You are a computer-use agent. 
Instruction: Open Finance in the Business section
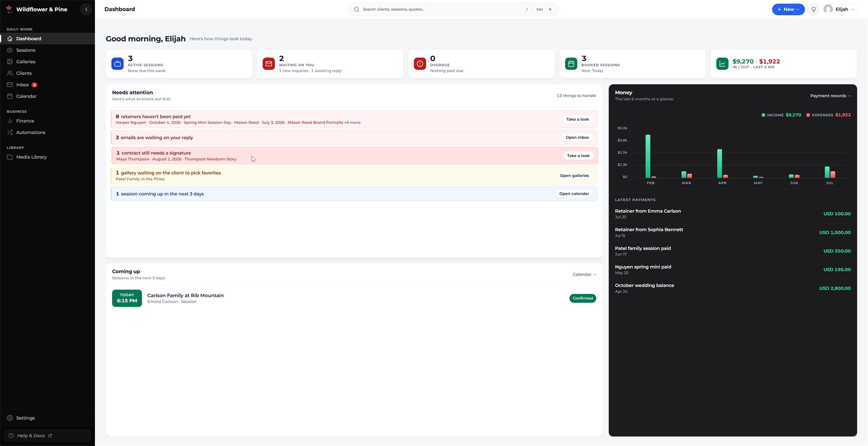tap(47, 121)
